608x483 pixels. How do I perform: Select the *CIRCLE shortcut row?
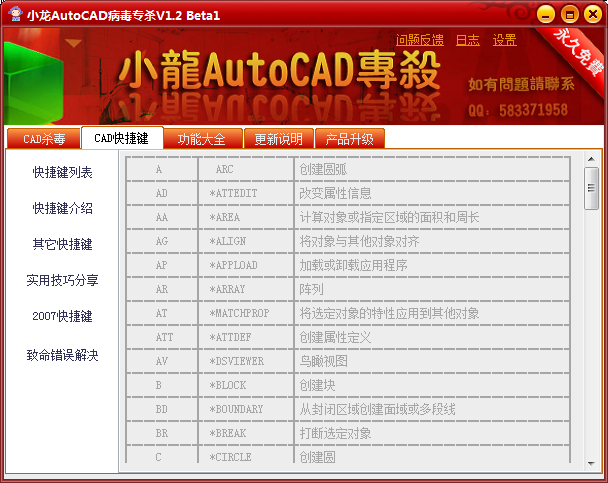pyautogui.click(x=350, y=457)
